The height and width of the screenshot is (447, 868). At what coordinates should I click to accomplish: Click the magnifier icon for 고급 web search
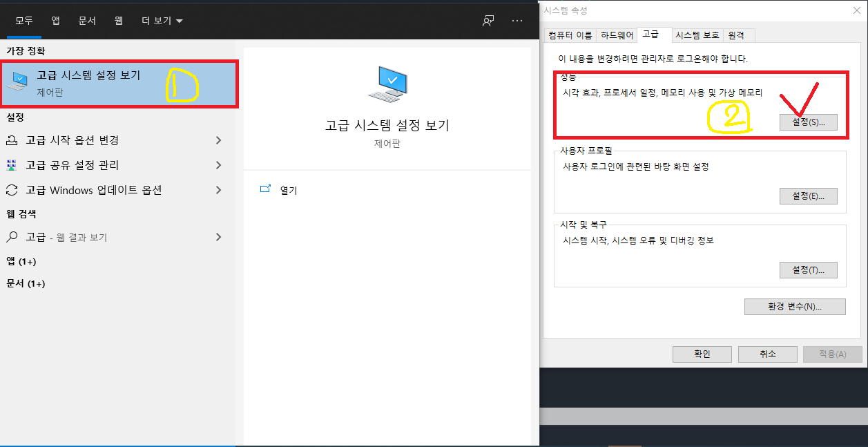(x=12, y=237)
